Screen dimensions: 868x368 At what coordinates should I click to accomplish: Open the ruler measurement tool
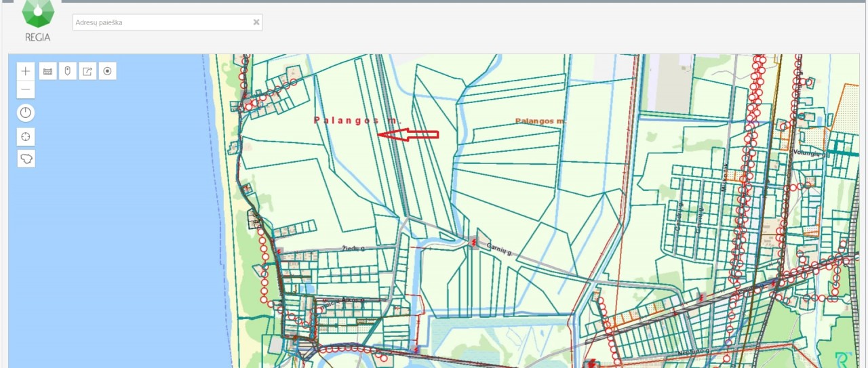(47, 71)
